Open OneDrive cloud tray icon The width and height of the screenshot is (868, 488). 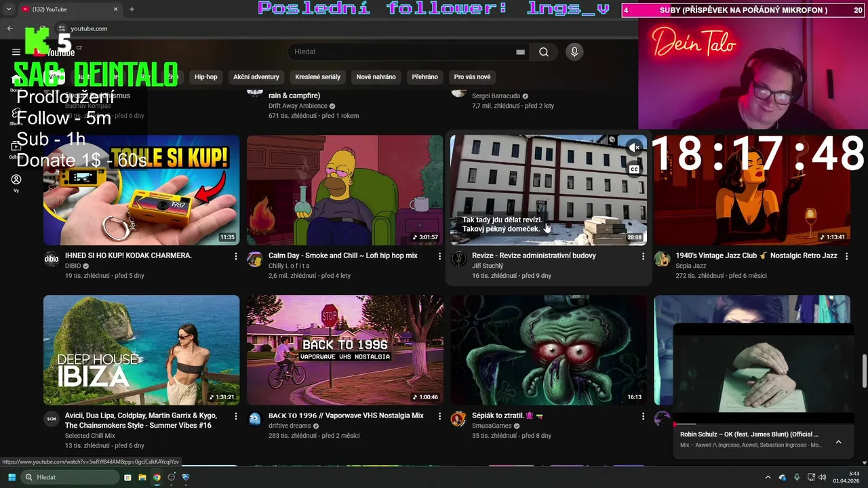pos(783,477)
